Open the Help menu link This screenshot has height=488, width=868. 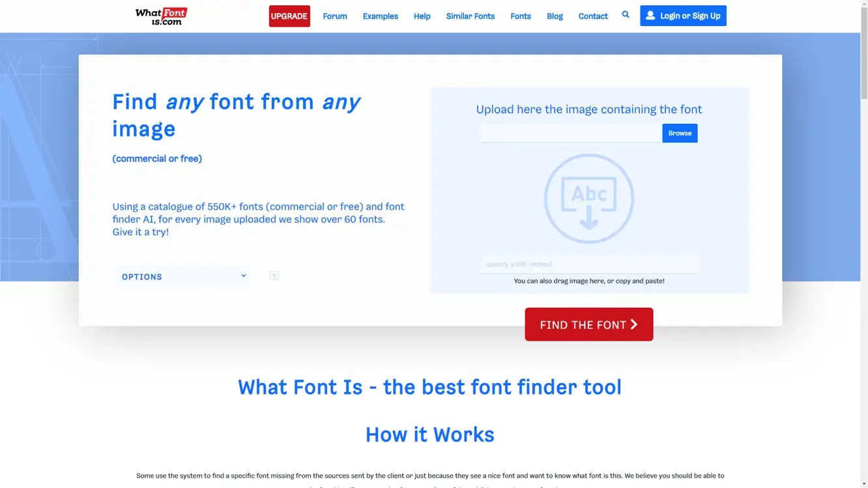click(422, 16)
